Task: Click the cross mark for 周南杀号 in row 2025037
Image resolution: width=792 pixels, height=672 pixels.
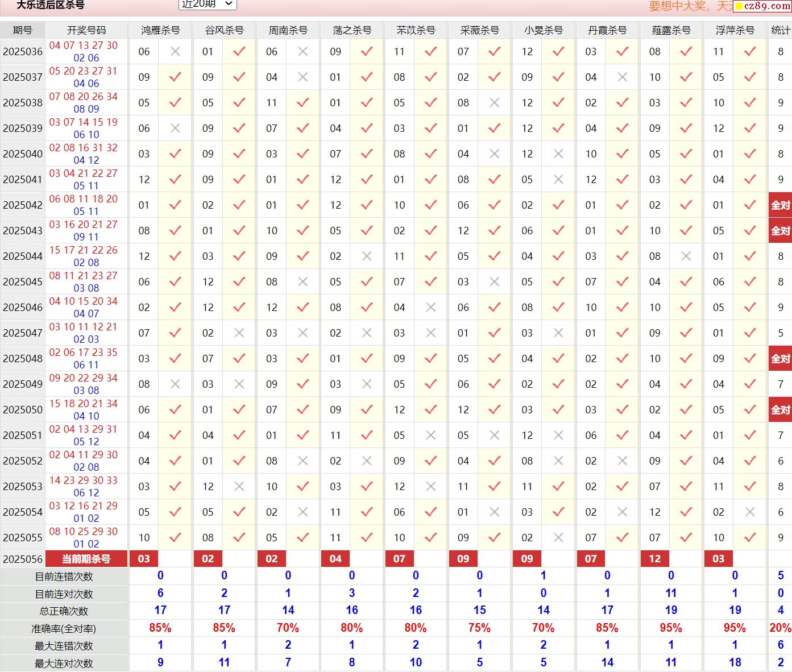Action: (x=303, y=77)
